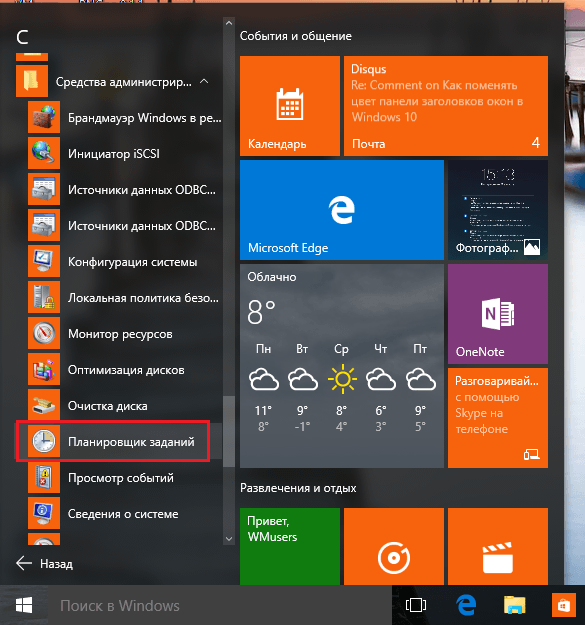Open the Skype Разговаривай tile

click(498, 418)
